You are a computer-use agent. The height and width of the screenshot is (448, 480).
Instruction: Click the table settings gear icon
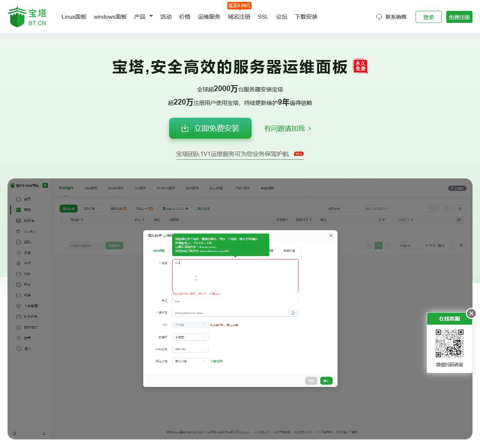pos(460,208)
